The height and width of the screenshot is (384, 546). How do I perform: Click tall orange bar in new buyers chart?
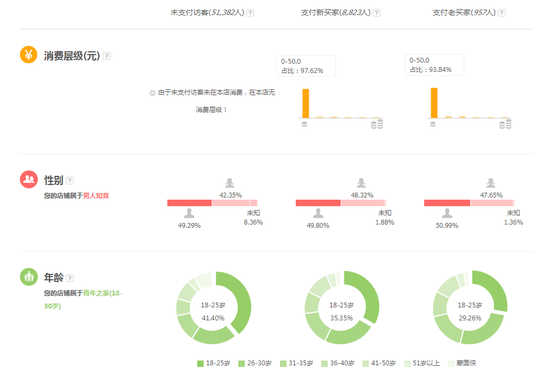(306, 103)
